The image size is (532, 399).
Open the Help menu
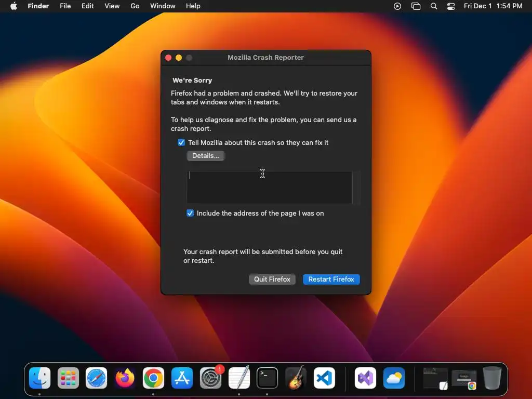click(x=193, y=6)
